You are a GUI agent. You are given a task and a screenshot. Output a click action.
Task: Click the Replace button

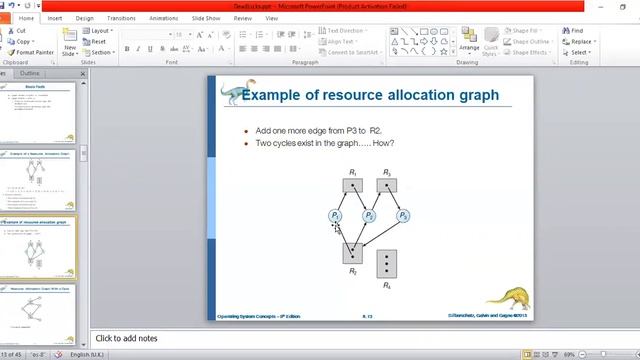point(579,42)
